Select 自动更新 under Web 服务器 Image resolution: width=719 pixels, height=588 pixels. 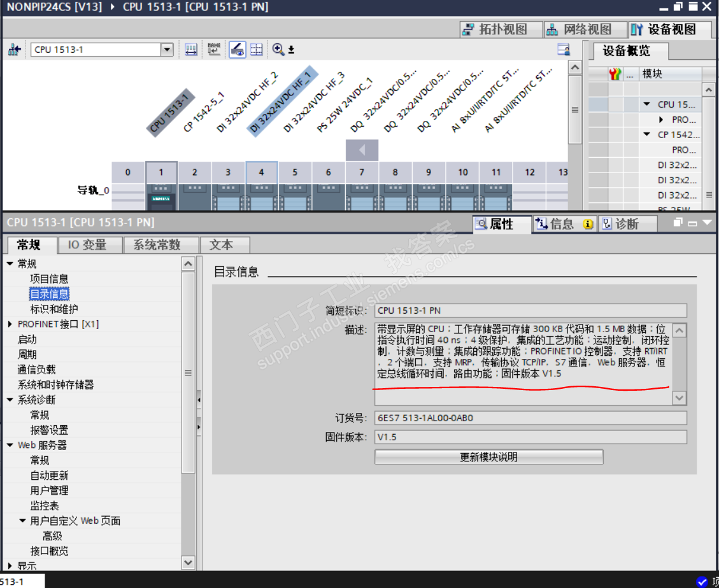point(49,475)
